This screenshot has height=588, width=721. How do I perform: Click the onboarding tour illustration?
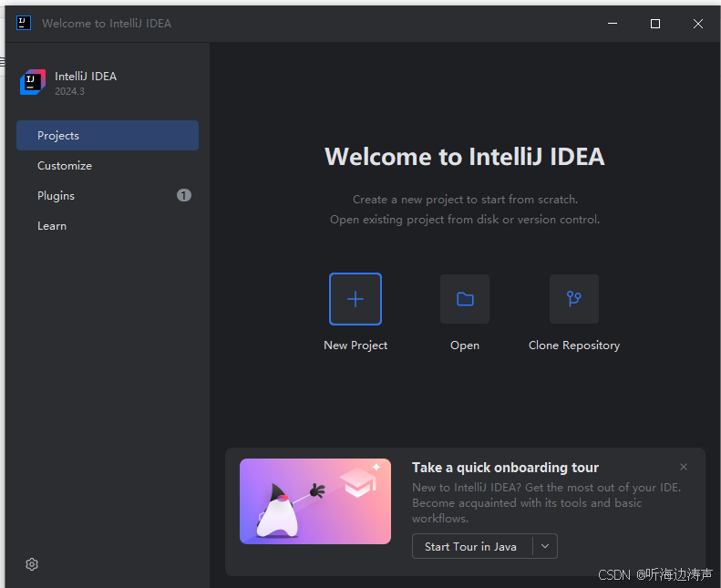click(315, 501)
